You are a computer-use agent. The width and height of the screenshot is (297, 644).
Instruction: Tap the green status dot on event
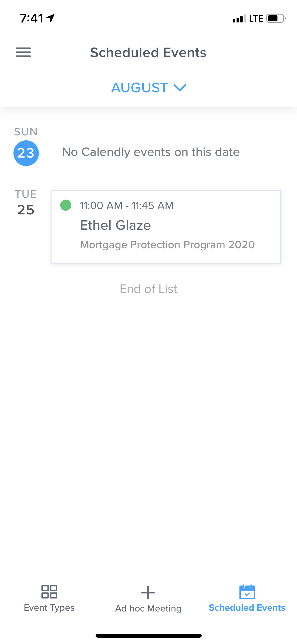point(66,205)
